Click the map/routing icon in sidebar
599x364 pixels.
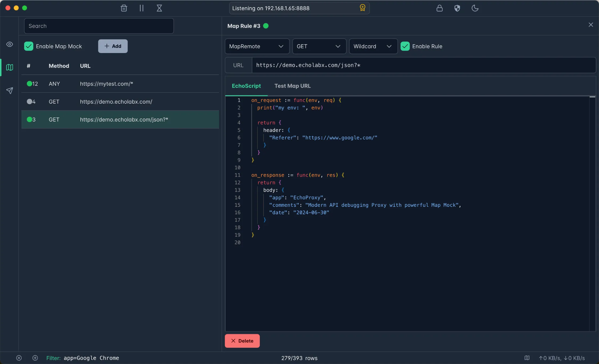pyautogui.click(x=9, y=68)
